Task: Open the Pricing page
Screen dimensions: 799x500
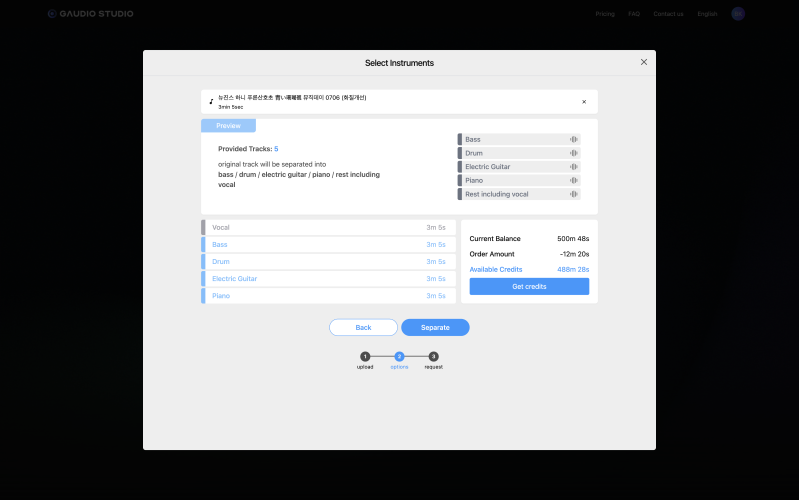Action: pos(605,14)
